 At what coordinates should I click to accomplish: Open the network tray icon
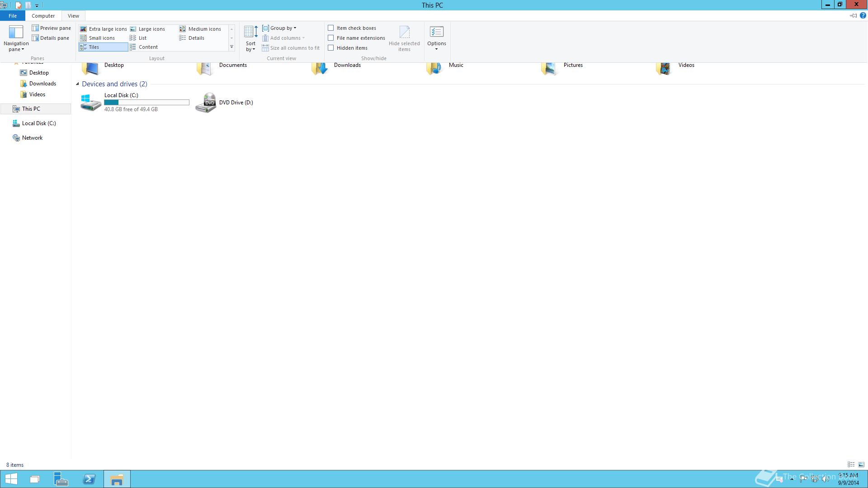[814, 479]
